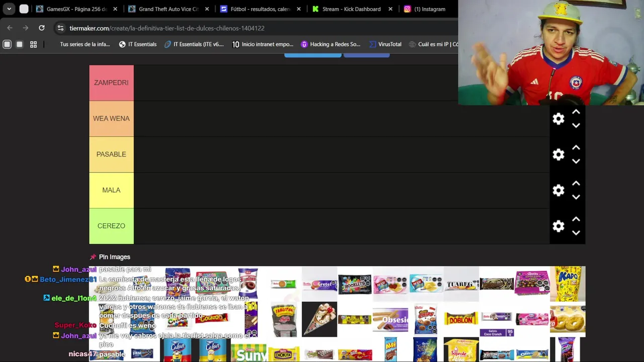The image size is (644, 362).
Task: Click the PASABLE tier label
Action: [x=111, y=154]
